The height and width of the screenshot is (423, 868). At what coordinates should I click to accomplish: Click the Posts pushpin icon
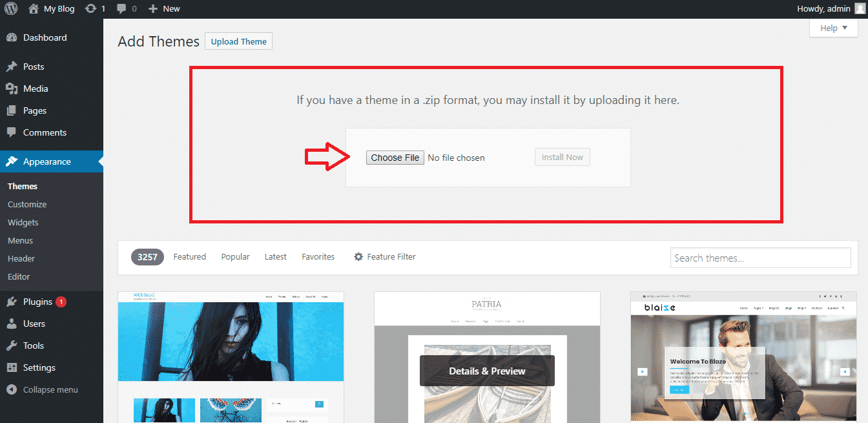12,67
